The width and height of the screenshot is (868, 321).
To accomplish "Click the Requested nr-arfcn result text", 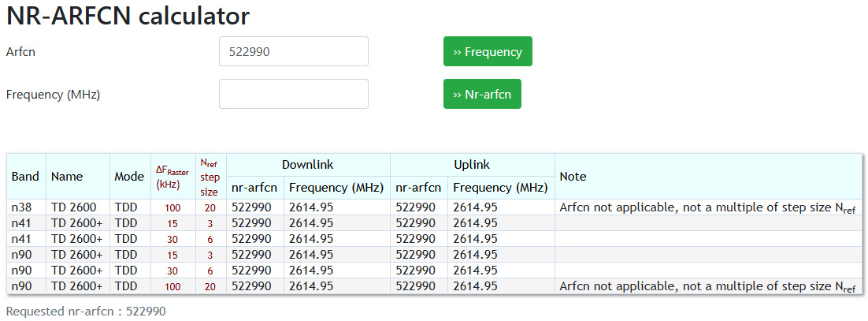I will click(x=86, y=312).
